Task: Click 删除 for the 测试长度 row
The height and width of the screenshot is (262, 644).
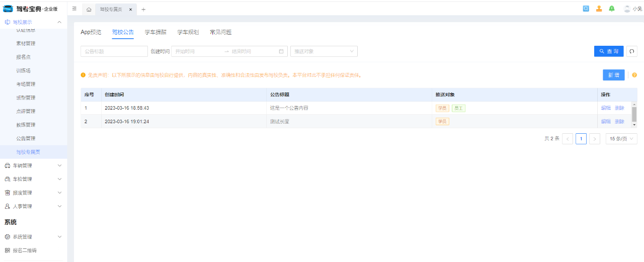Action: click(x=619, y=122)
